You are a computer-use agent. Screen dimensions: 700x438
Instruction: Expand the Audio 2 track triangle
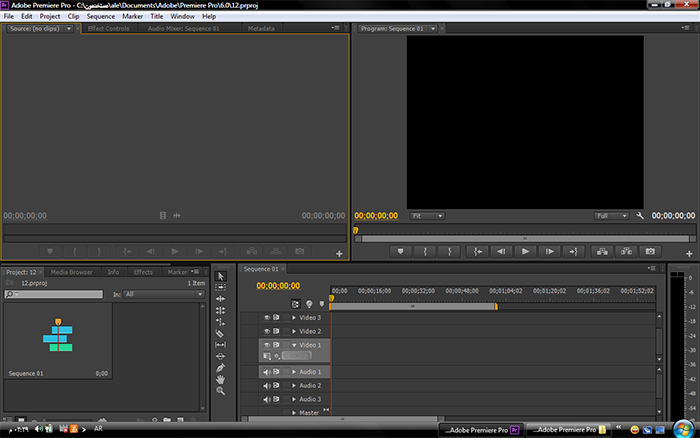coord(294,385)
